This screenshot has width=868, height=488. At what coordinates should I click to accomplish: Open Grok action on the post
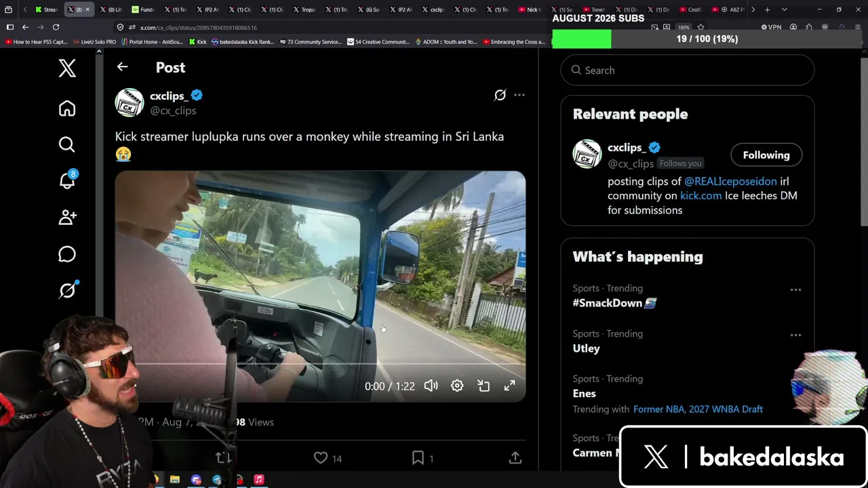(x=500, y=95)
